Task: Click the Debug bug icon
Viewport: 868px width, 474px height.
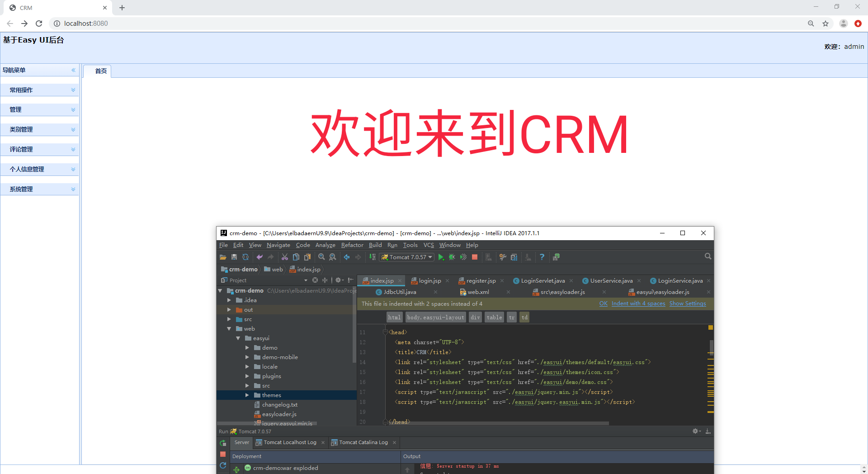Action: coord(452,257)
